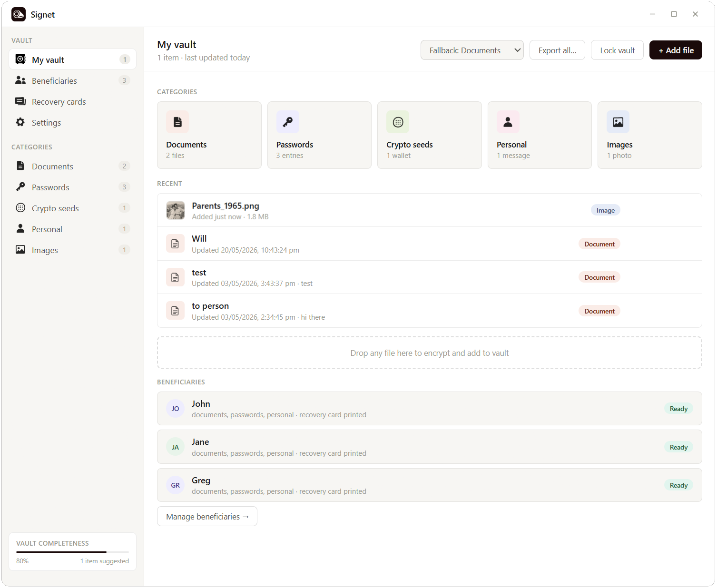717x588 pixels.
Task: Open John's beneficiary name
Action: point(201,403)
